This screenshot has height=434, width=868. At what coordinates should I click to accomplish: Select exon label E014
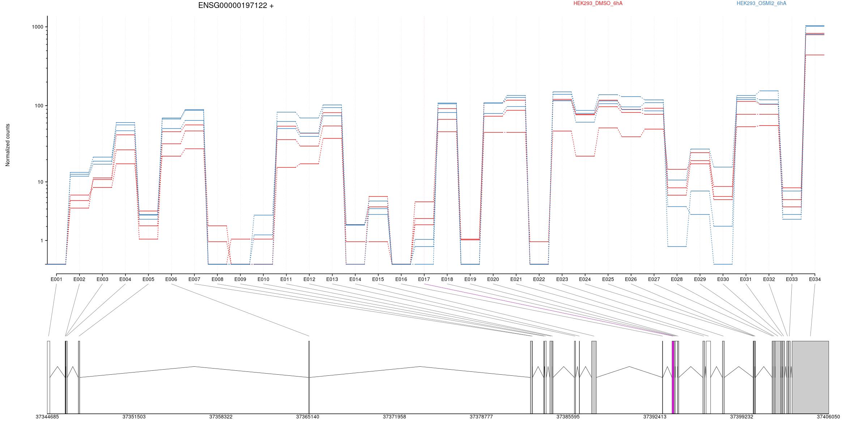click(355, 279)
